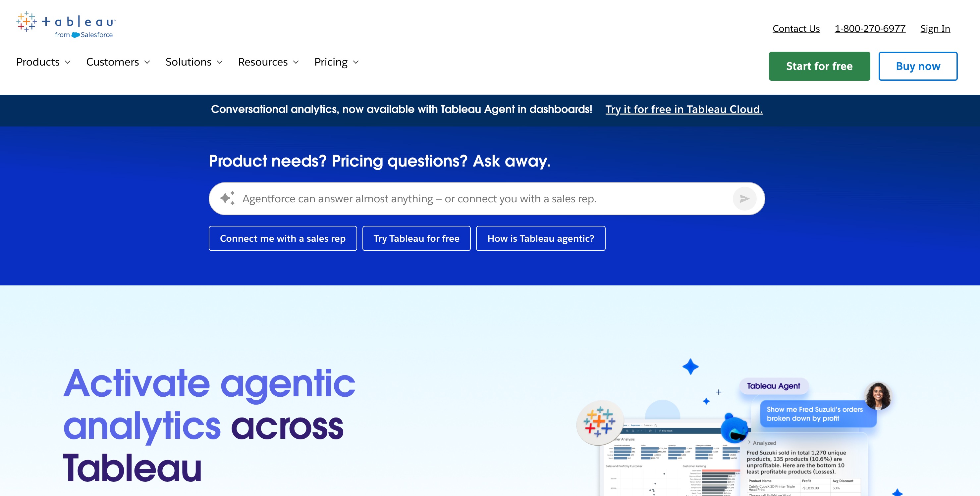Open the Products menu
Image resolution: width=980 pixels, height=496 pixels.
43,62
